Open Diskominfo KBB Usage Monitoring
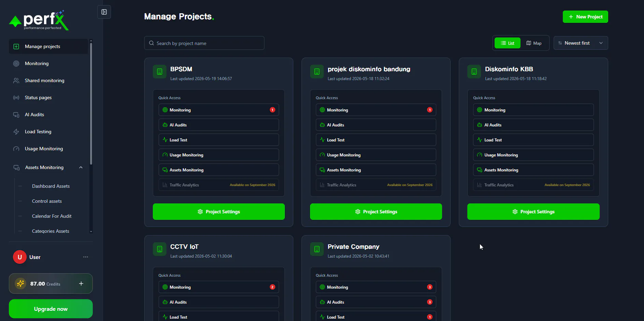Image resolution: width=644 pixels, height=321 pixels. point(533,155)
